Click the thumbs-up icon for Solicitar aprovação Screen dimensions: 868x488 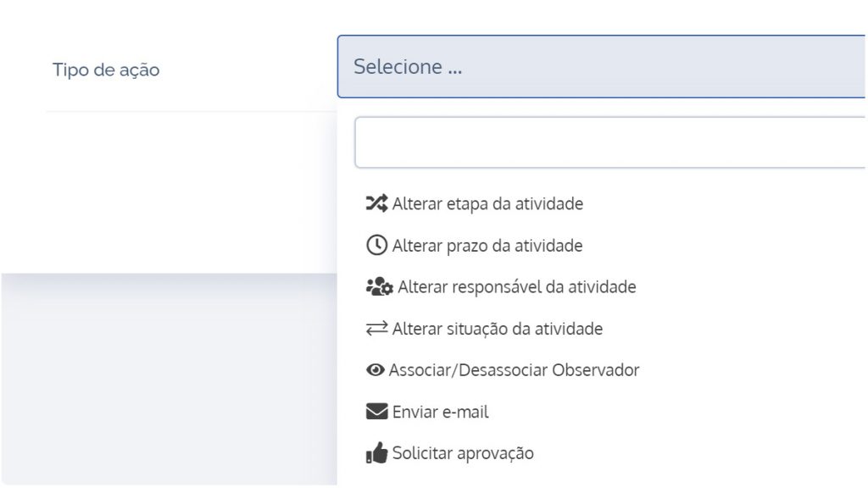click(376, 453)
